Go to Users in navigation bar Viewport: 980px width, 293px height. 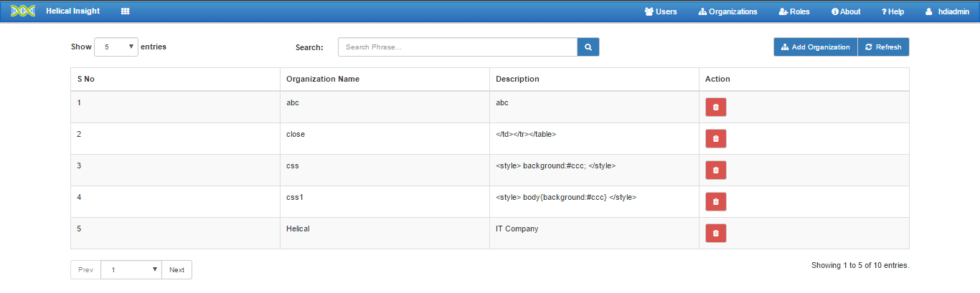(x=661, y=11)
